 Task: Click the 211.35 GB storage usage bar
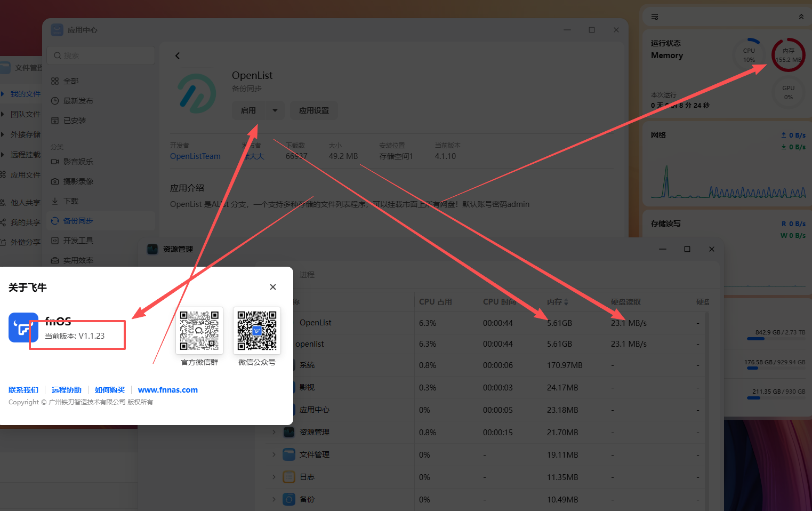point(776,398)
